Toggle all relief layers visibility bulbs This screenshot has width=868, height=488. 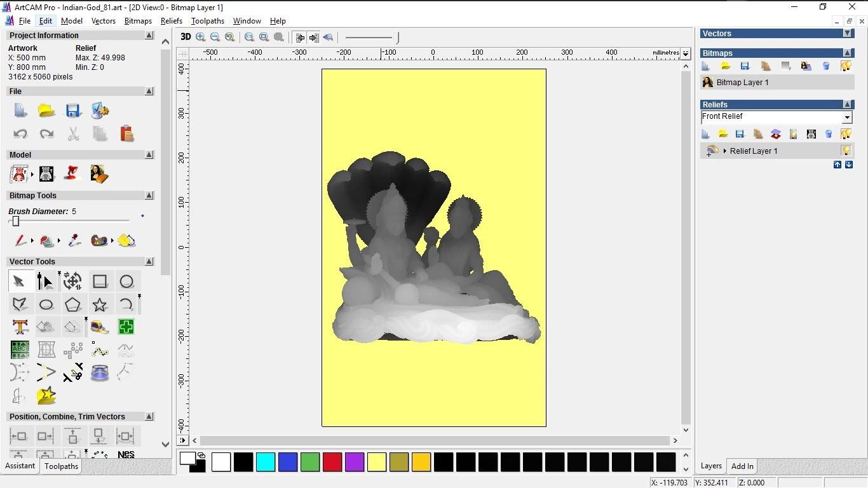(x=846, y=134)
